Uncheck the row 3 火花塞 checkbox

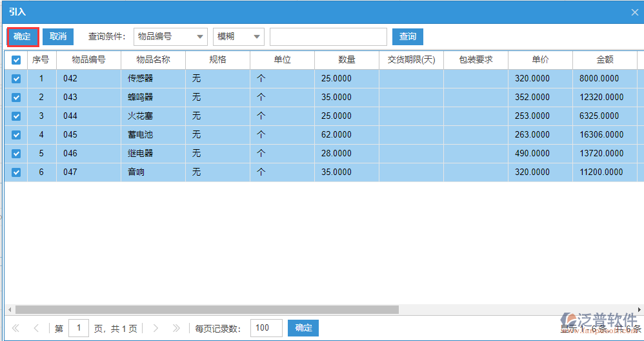pos(16,116)
